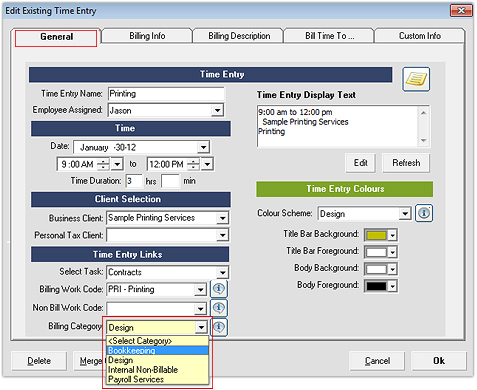Close the Edit Existing Time Entry dialog
477x390 pixels.
click(x=461, y=11)
